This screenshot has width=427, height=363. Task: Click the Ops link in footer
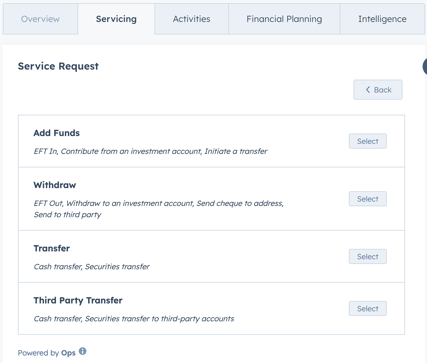pos(68,353)
